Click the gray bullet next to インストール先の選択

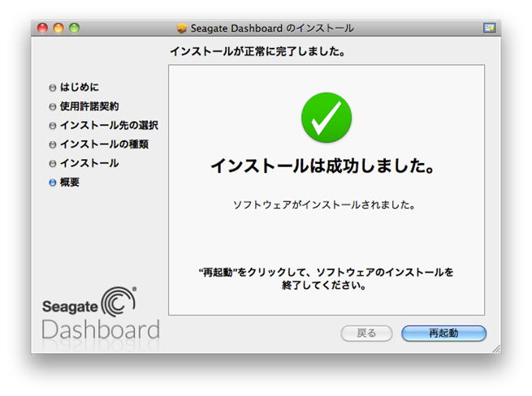pyautogui.click(x=52, y=126)
